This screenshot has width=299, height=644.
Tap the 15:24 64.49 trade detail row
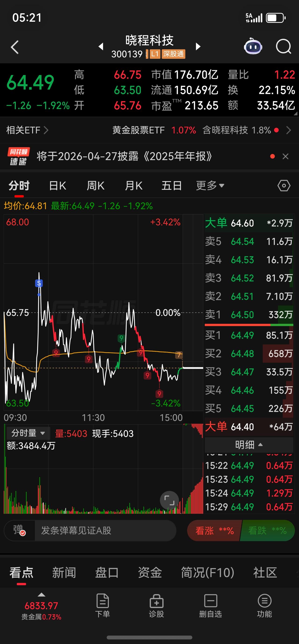click(x=249, y=493)
